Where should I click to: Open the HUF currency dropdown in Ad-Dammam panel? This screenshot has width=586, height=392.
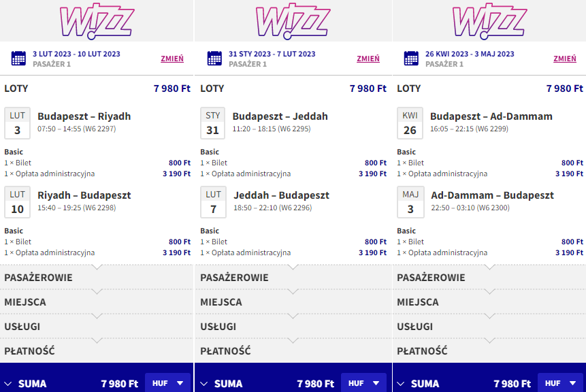(560, 382)
